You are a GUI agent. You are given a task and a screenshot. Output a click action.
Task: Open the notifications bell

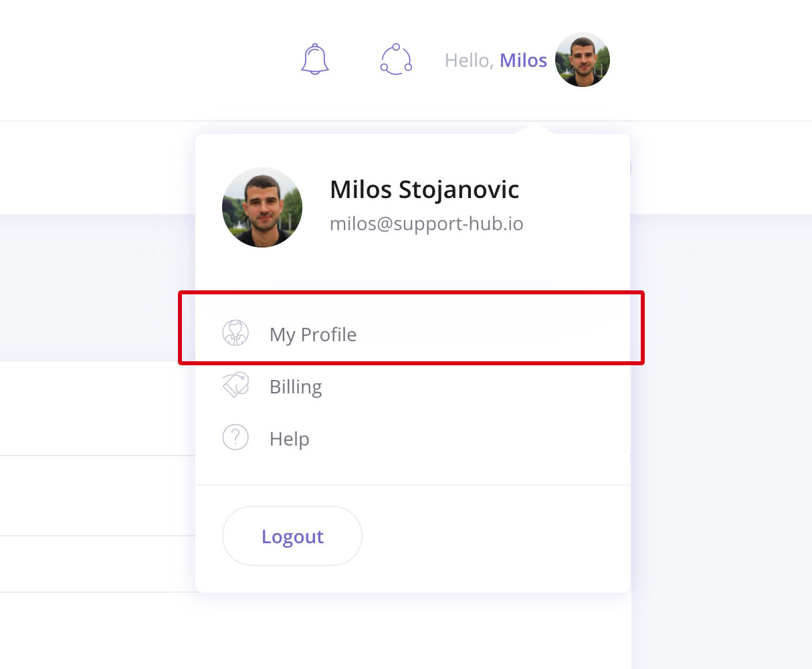(315, 60)
